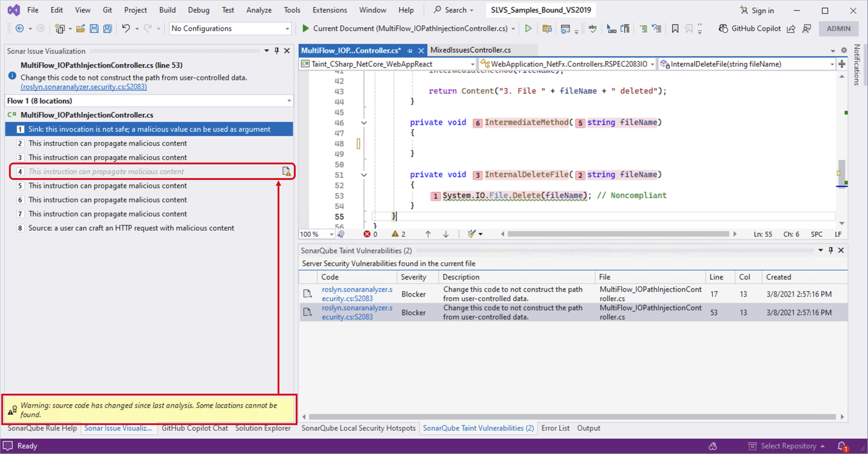Switch to MixedIssuesController.cs editor tab
868x454 pixels.
point(470,50)
